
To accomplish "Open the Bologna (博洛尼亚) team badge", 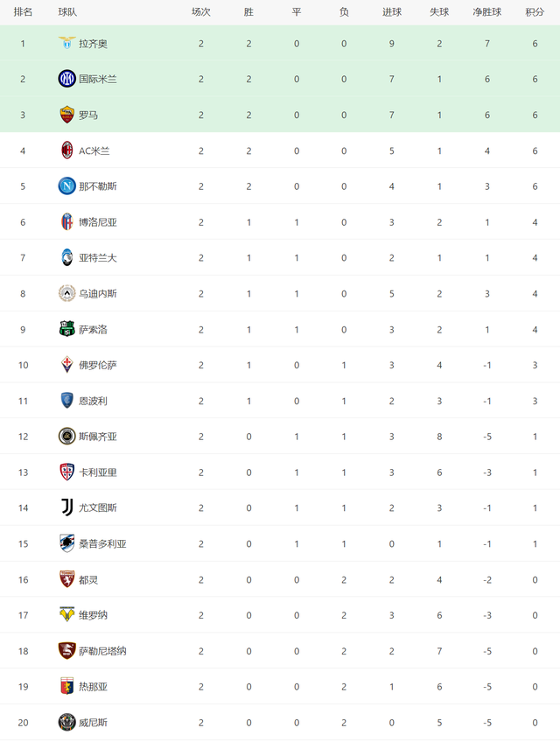I will [66, 222].
